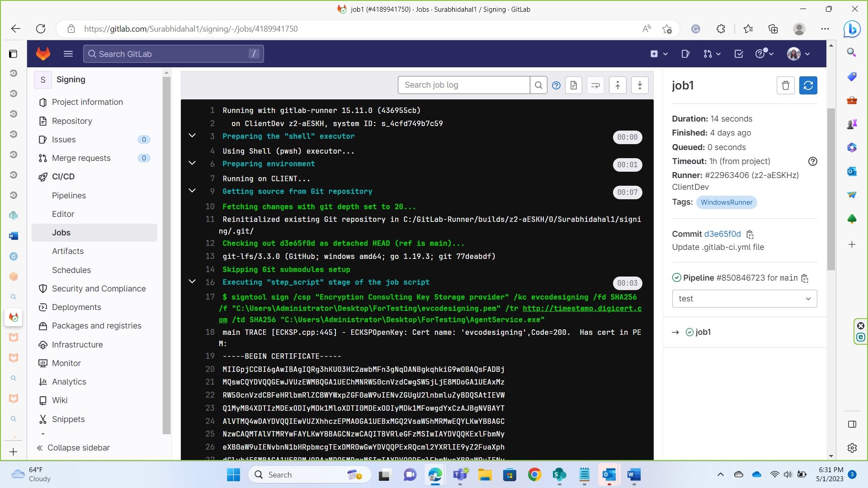Viewport: 868px width, 488px height.
Task: Open Pipelines in CI/CD sidebar
Action: pyautogui.click(x=69, y=196)
